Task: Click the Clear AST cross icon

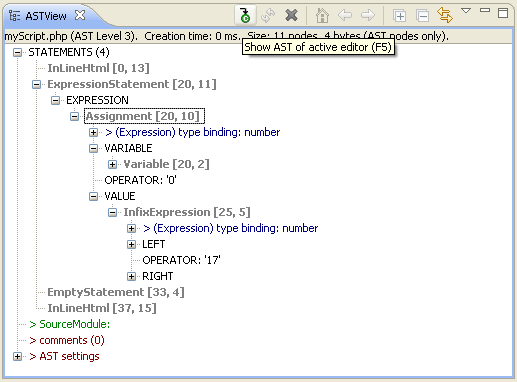Action: [291, 15]
